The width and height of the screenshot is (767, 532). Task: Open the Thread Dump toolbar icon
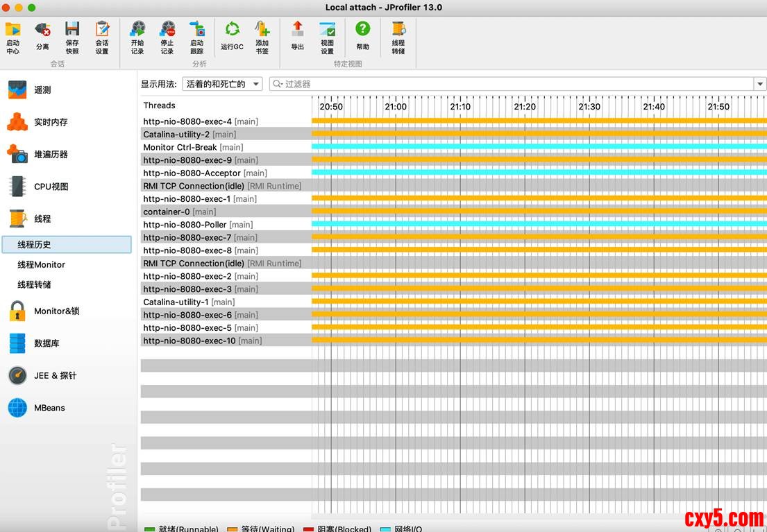pyautogui.click(x=398, y=37)
